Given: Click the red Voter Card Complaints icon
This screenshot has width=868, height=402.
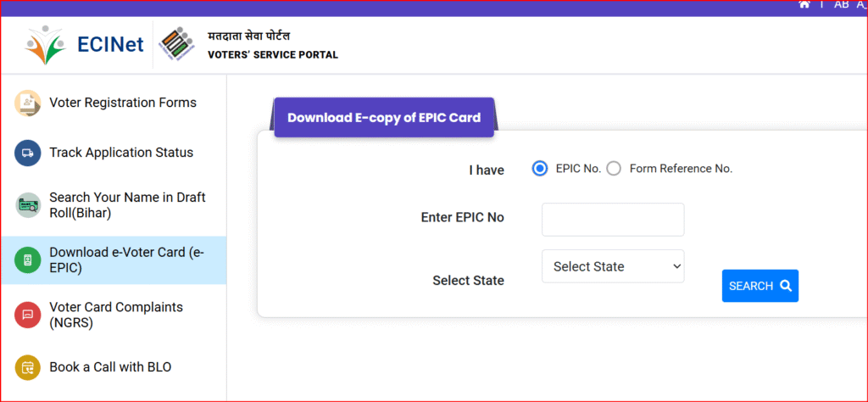Looking at the screenshot, I should pos(28,315).
